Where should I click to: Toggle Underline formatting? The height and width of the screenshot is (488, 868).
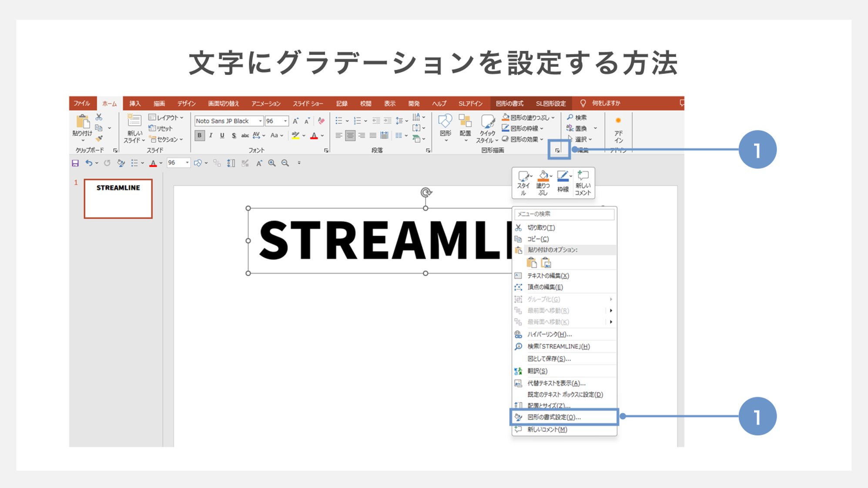[x=222, y=136]
